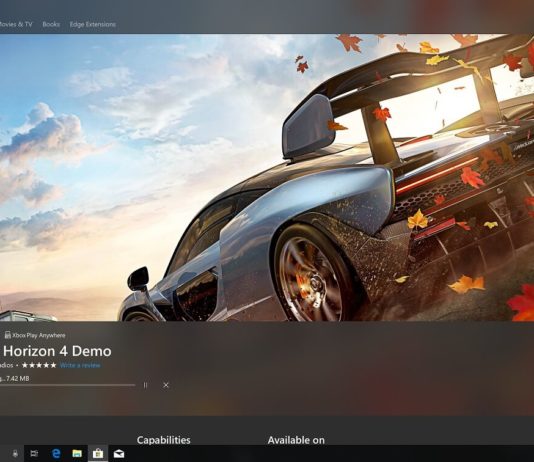Pause the Horizon 4 Demo download
This screenshot has height=462, width=534.
[x=145, y=385]
